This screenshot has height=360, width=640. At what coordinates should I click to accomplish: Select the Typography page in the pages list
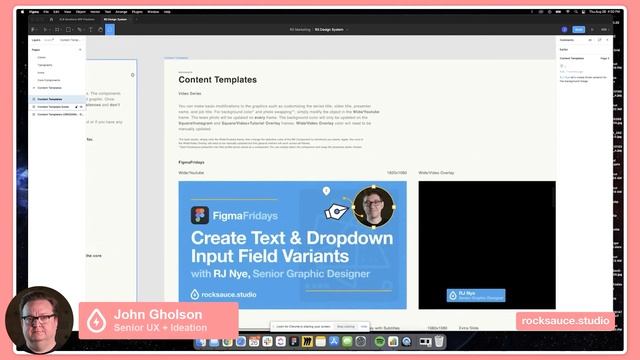[45, 65]
